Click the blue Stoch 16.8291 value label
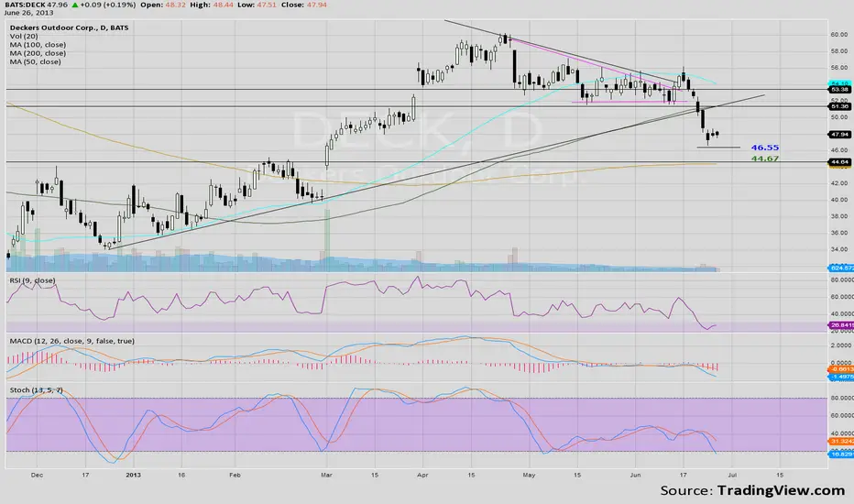 pyautogui.click(x=841, y=454)
